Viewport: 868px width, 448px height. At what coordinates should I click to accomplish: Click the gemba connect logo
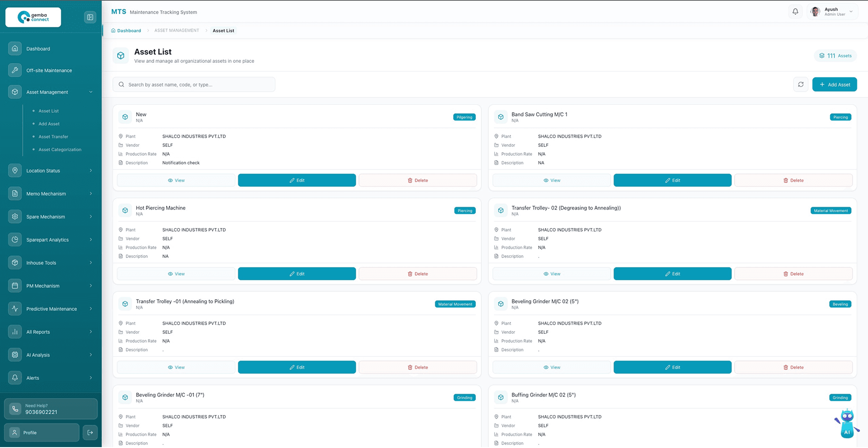point(33,17)
